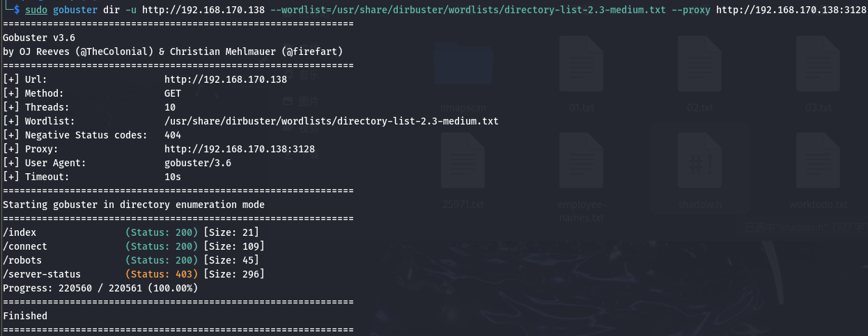Click 'Status: 200' on the /index row
Image resolution: width=868 pixels, height=336 pixels.
point(162,232)
